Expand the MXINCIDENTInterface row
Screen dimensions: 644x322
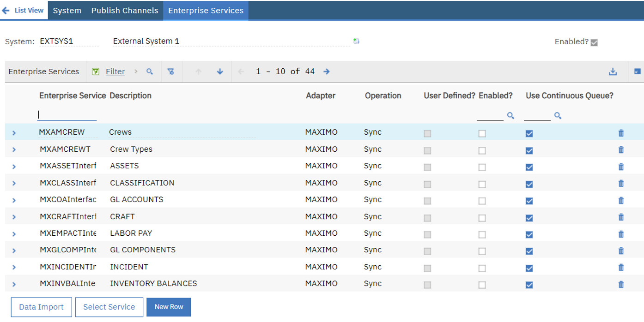[14, 267]
